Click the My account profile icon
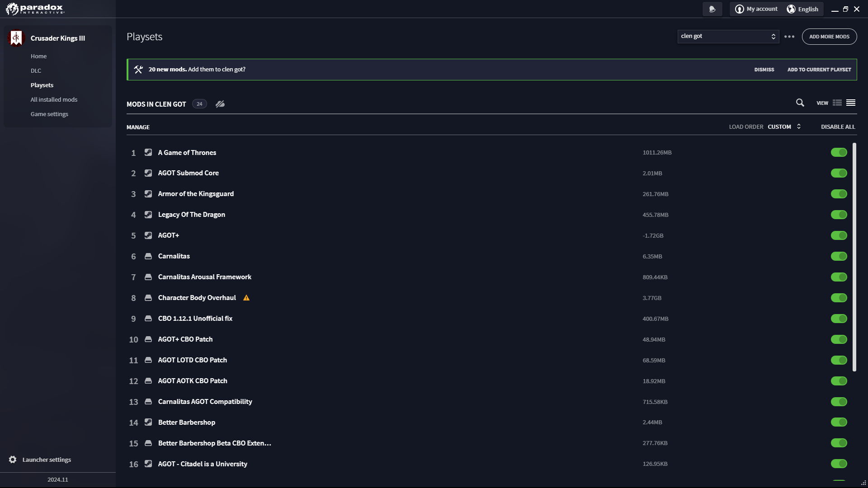Viewport: 868px width, 488px height. (x=740, y=9)
